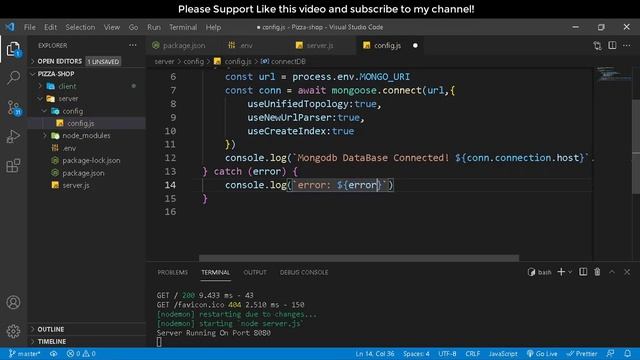Open the Go menu

pyautogui.click(x=133, y=27)
